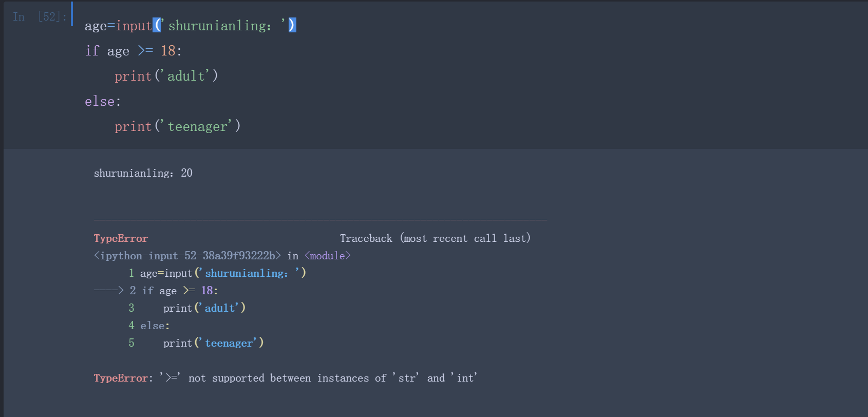This screenshot has height=417, width=868.
Task: Click traceback line 3 print('adult')
Action: [x=187, y=308]
